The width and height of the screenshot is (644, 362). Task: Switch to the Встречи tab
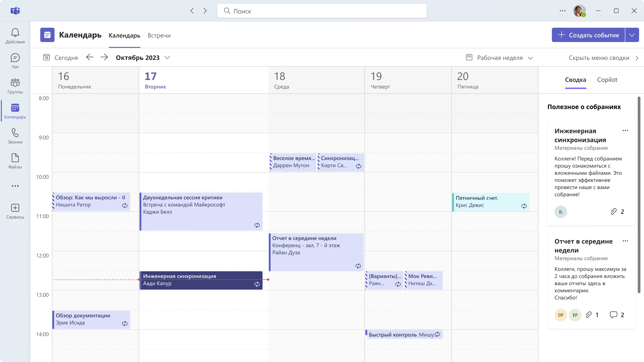[x=159, y=36]
